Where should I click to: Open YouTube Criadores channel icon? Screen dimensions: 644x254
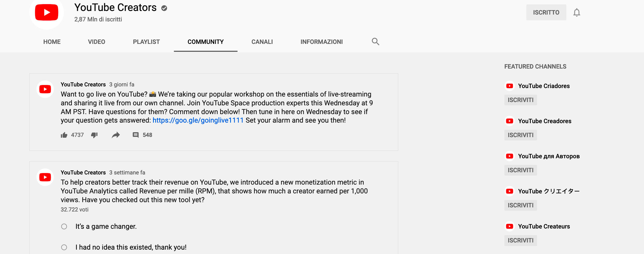(510, 86)
